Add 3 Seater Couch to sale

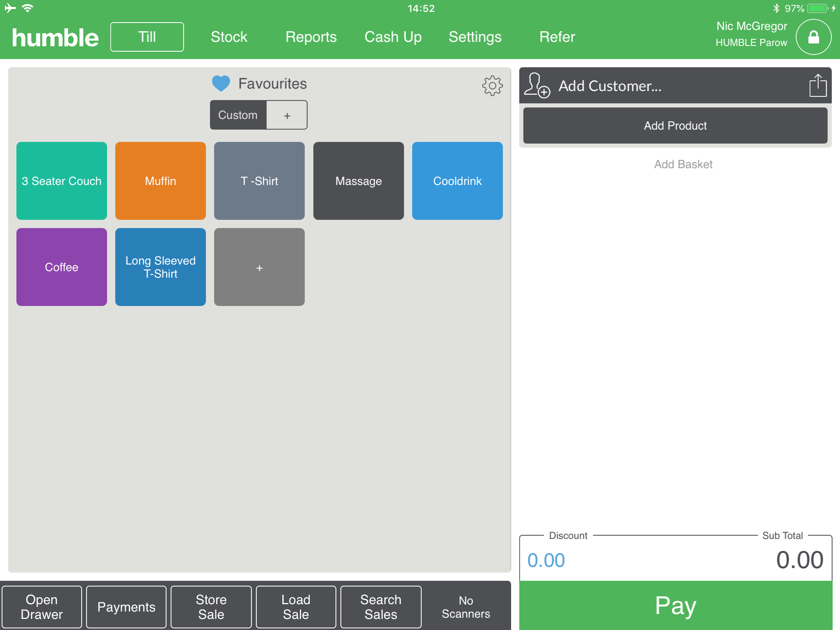tap(62, 181)
